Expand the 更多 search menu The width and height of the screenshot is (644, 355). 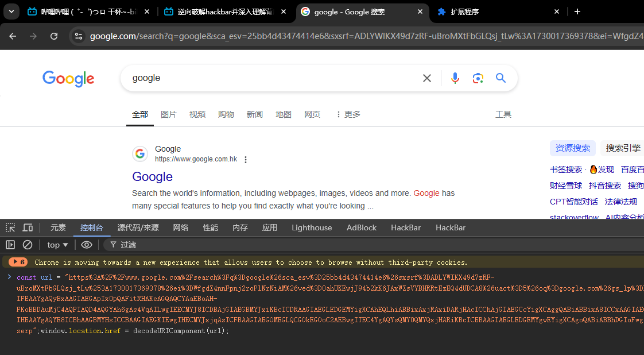[348, 114]
